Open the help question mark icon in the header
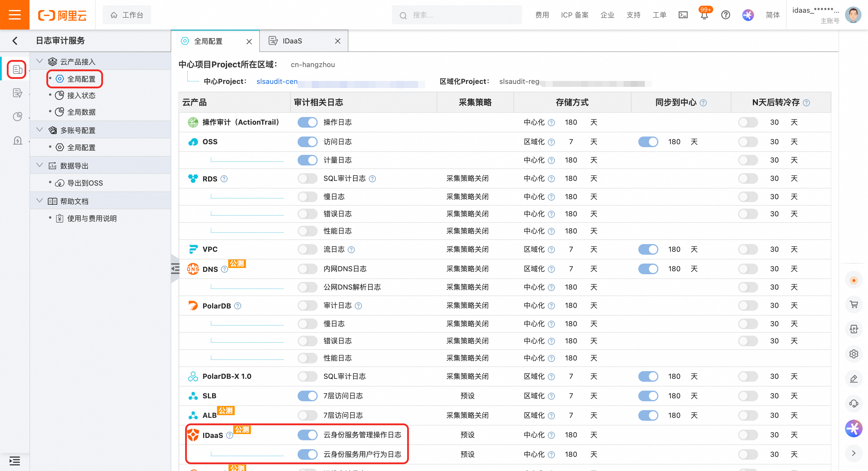 click(725, 15)
